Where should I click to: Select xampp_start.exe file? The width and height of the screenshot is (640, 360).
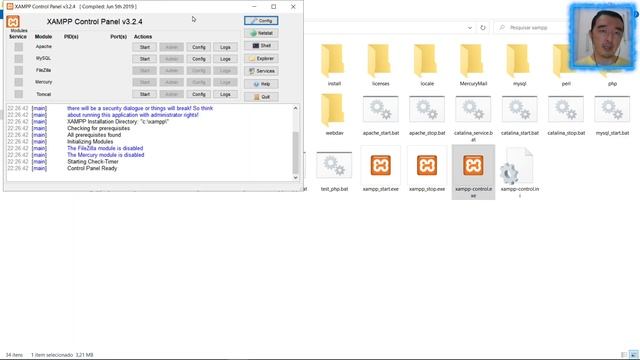380,169
